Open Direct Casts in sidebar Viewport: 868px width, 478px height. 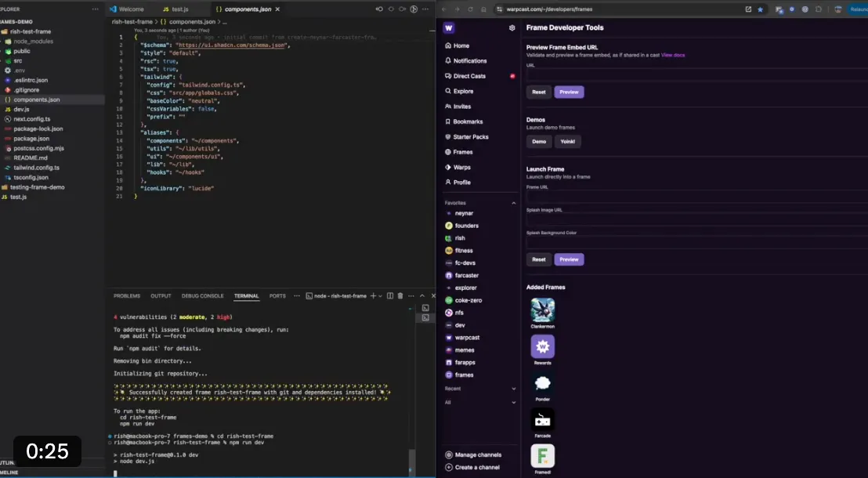click(x=465, y=76)
